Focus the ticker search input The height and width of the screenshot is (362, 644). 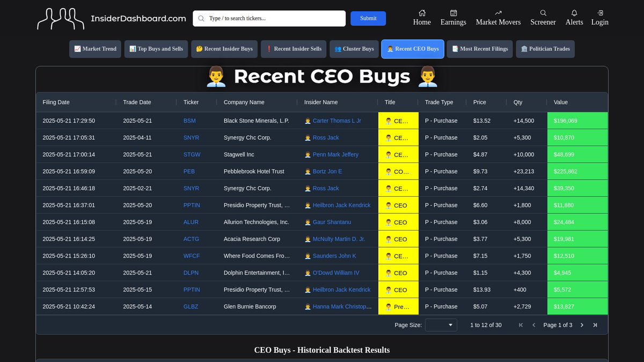click(269, 18)
